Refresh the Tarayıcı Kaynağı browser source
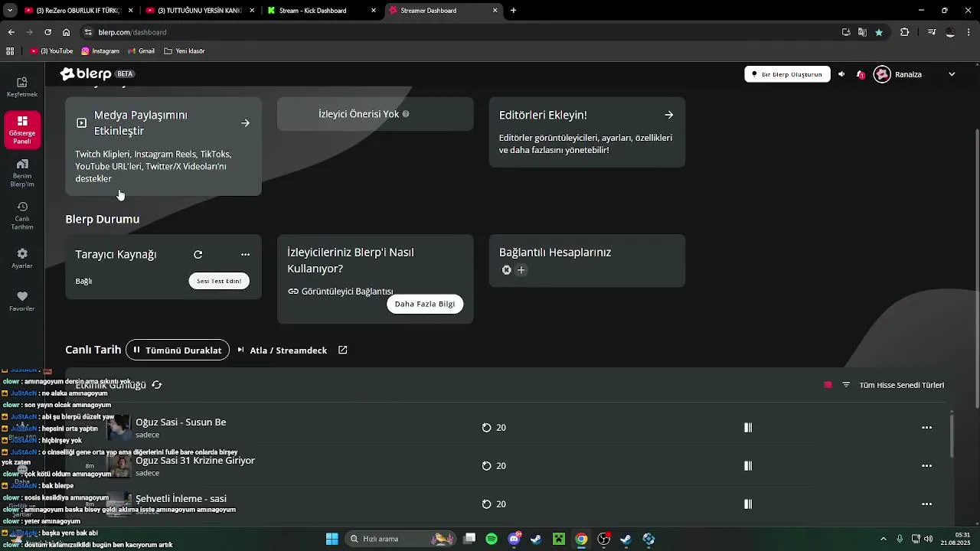Image resolution: width=980 pixels, height=551 pixels. pyautogui.click(x=198, y=255)
